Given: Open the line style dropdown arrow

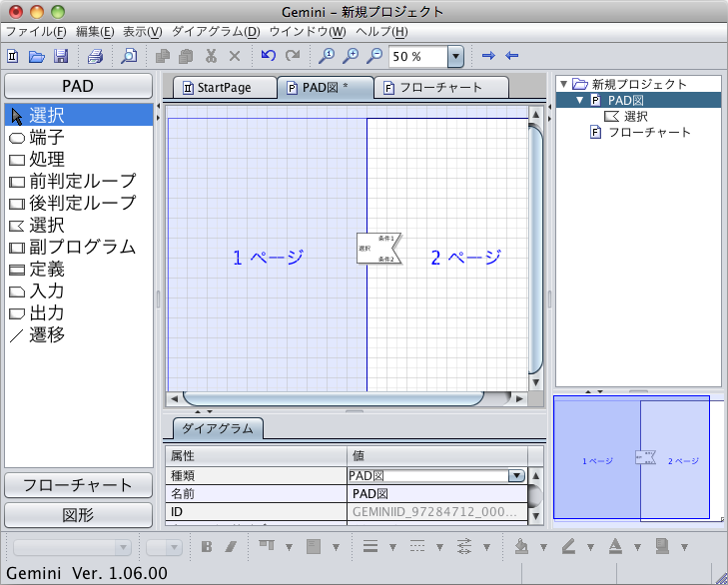Looking at the screenshot, I should click(439, 547).
